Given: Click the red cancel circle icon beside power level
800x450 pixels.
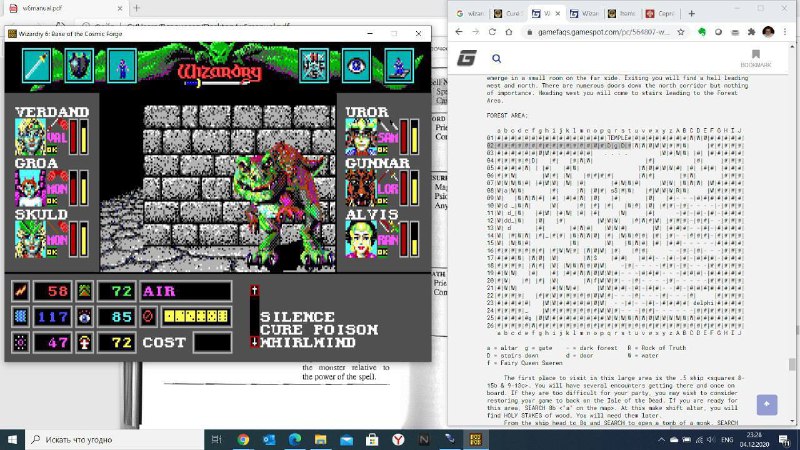Looking at the screenshot, I should (148, 317).
